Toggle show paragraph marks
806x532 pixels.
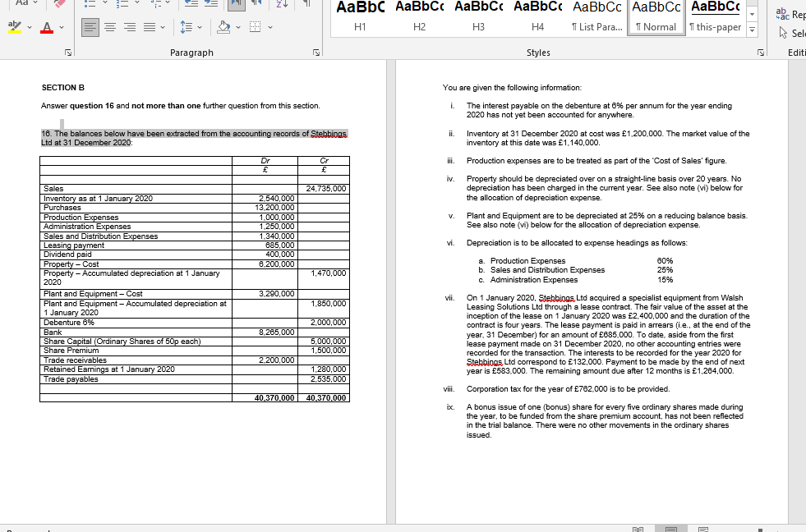click(x=306, y=3)
